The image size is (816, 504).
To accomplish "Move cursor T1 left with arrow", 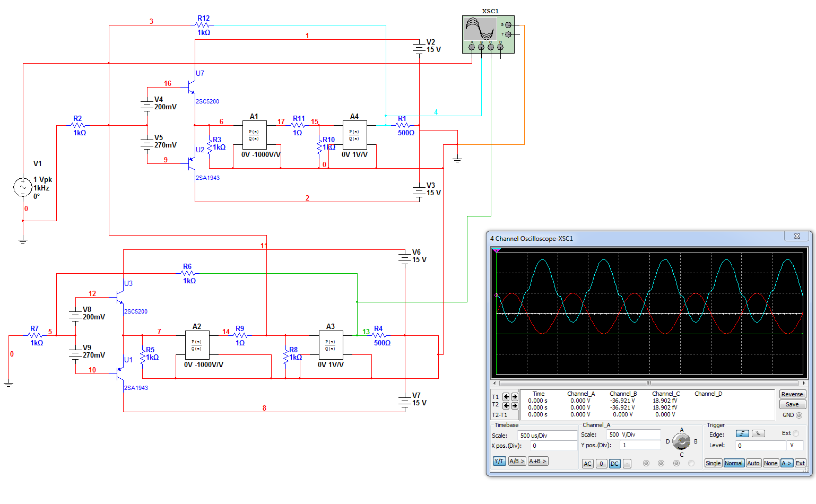I will (x=506, y=397).
